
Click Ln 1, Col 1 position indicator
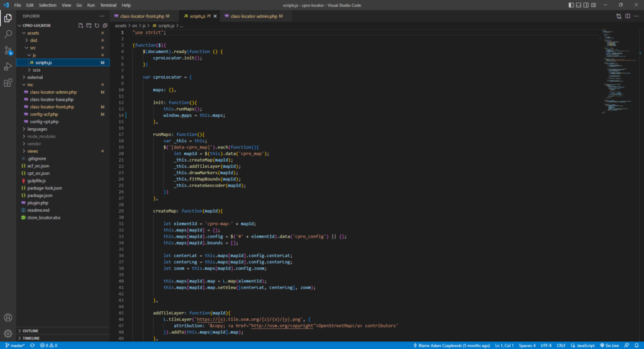click(504, 345)
